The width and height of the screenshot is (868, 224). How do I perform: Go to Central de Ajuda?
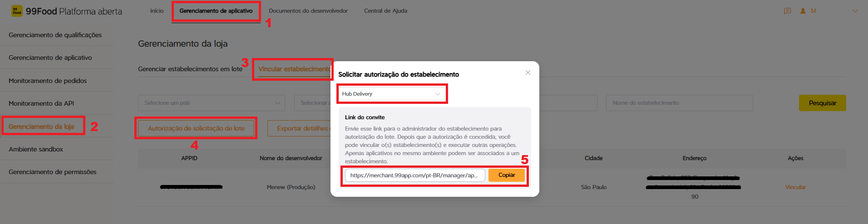(385, 11)
